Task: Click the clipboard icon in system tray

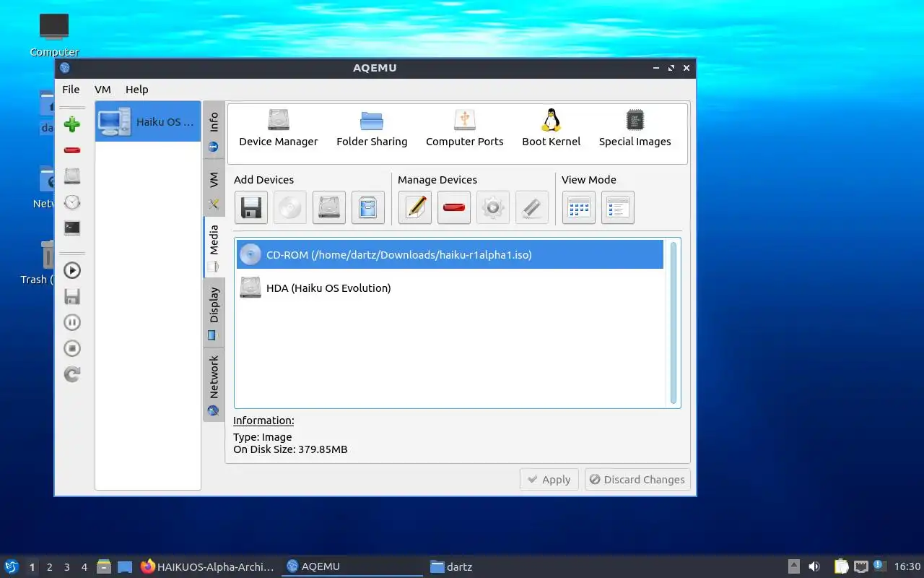Action: coord(841,566)
